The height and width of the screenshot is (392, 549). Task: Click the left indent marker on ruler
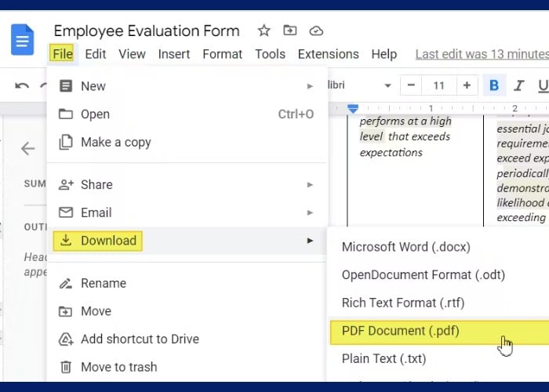[x=353, y=109]
